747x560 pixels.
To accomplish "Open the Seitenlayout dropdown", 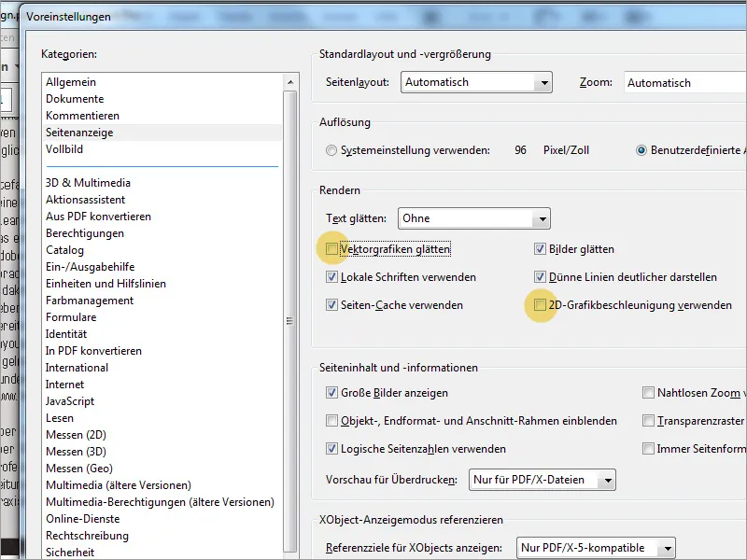I will [x=476, y=82].
